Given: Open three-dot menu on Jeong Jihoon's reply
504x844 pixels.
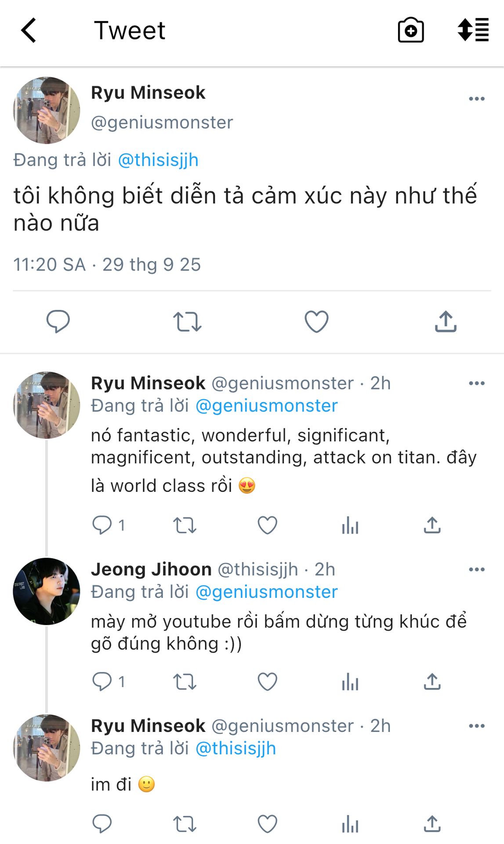Looking at the screenshot, I should [x=476, y=570].
